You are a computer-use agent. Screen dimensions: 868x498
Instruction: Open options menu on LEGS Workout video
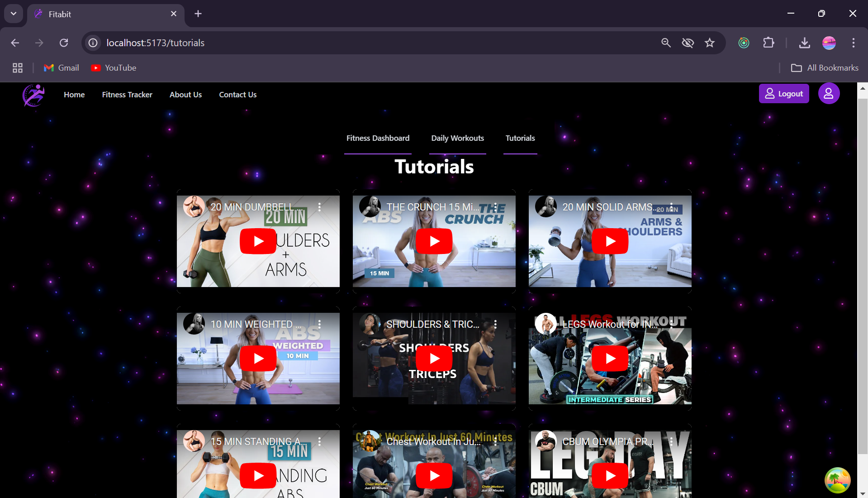pos(671,324)
